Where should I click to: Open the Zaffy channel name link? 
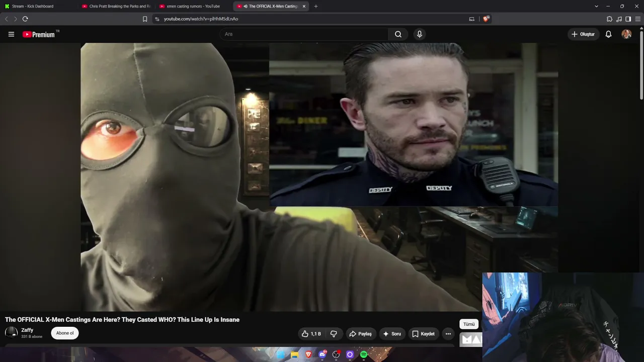[27, 330]
